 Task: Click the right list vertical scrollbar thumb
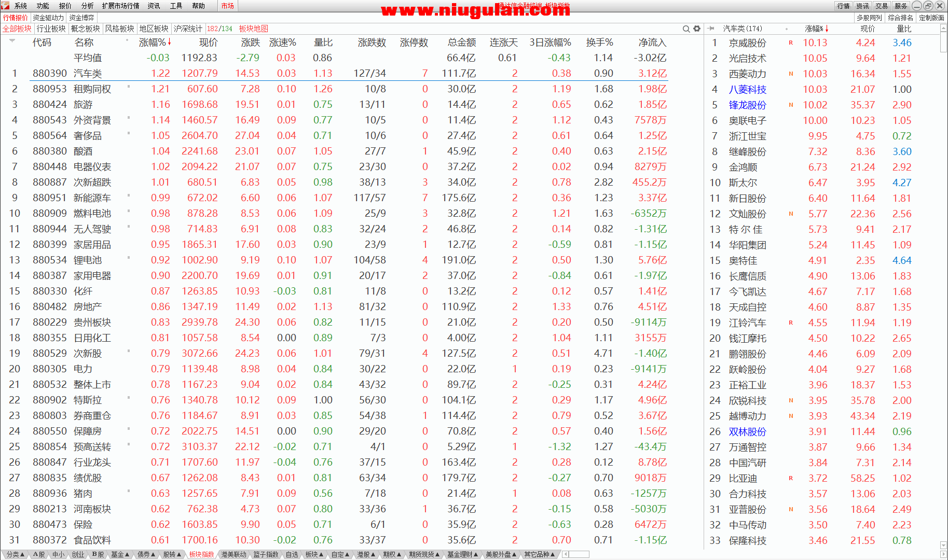tap(943, 43)
